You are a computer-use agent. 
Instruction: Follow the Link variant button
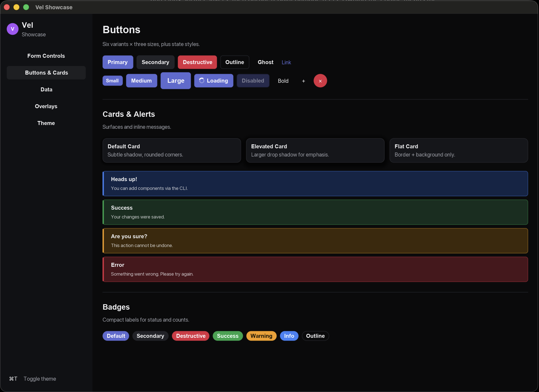click(x=286, y=62)
